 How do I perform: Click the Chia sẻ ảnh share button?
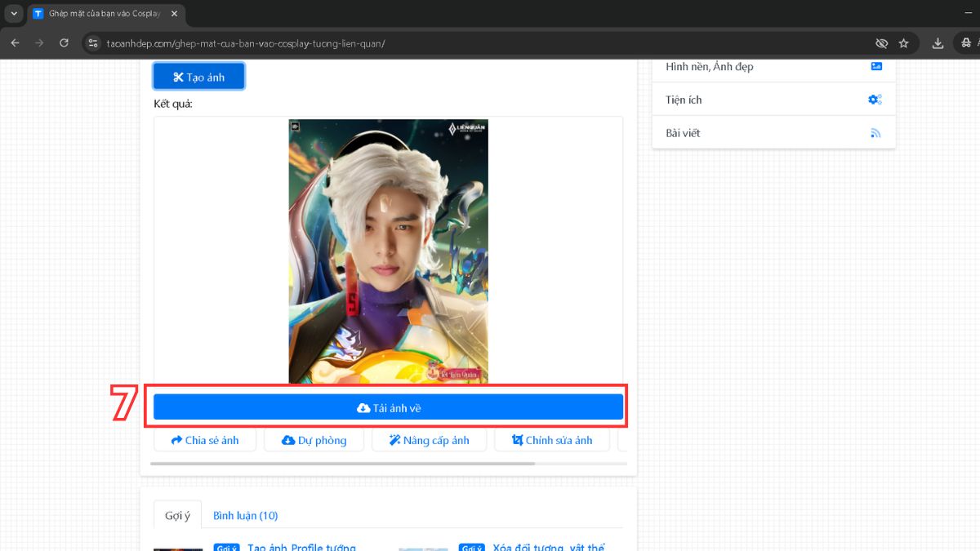(x=205, y=440)
